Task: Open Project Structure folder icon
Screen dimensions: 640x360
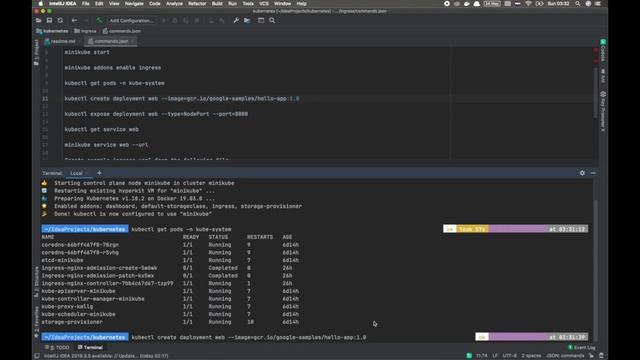Action: click(x=247, y=20)
